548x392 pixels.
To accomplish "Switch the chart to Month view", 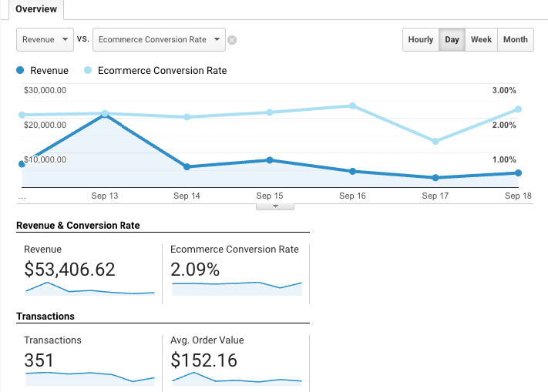I will coord(515,40).
